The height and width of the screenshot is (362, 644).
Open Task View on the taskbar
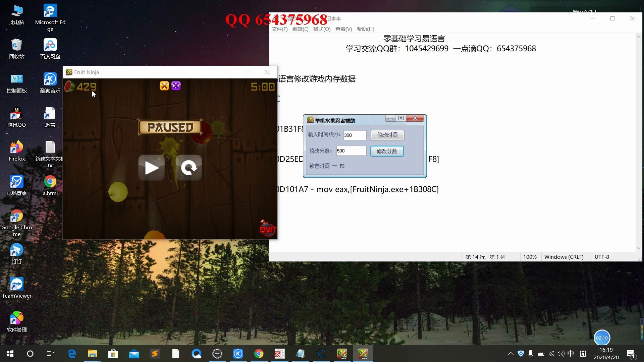point(50,354)
